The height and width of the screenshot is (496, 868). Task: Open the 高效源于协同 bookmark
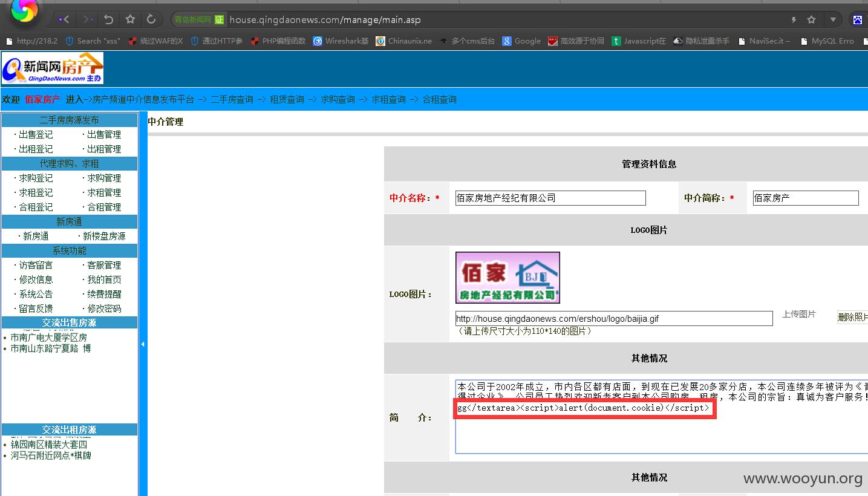tap(576, 41)
